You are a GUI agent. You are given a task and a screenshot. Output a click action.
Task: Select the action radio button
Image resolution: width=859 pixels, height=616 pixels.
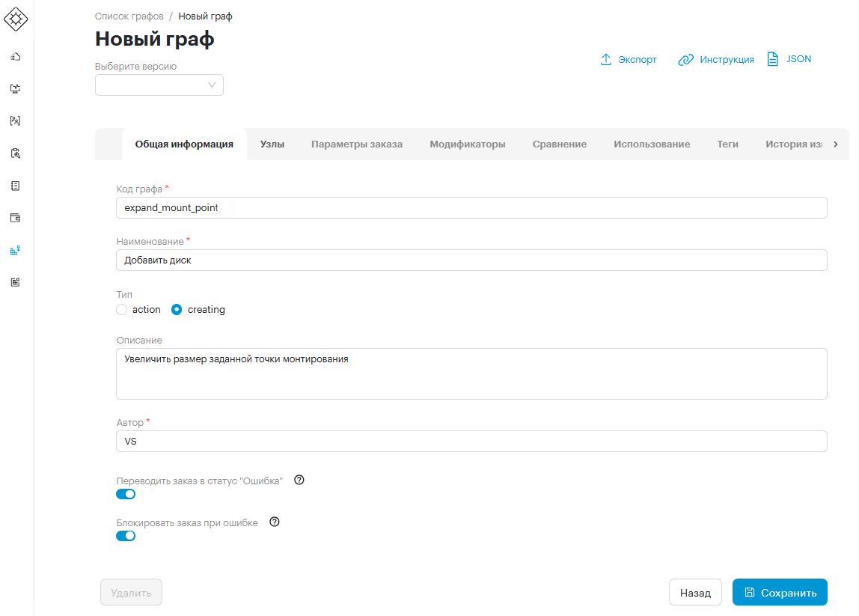[x=122, y=310]
